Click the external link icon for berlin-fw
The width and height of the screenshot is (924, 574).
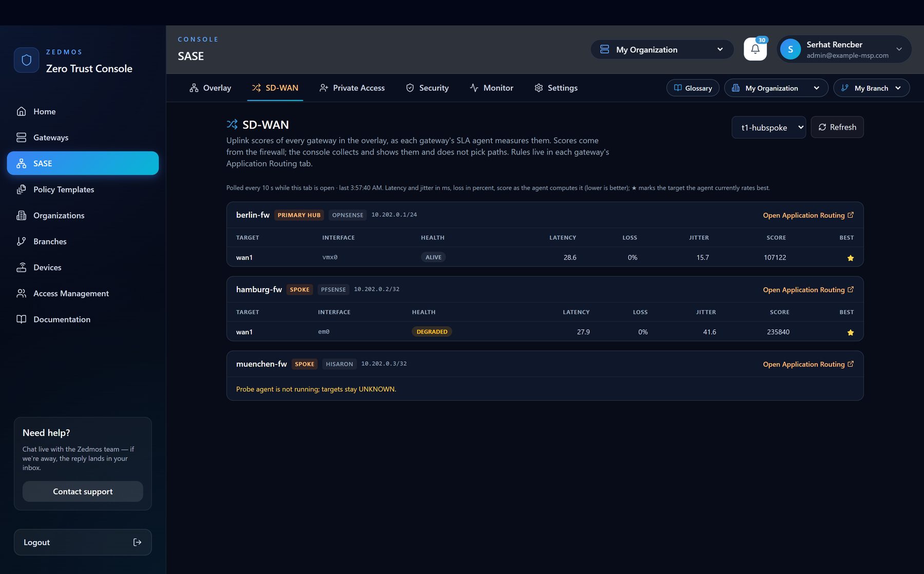click(851, 215)
